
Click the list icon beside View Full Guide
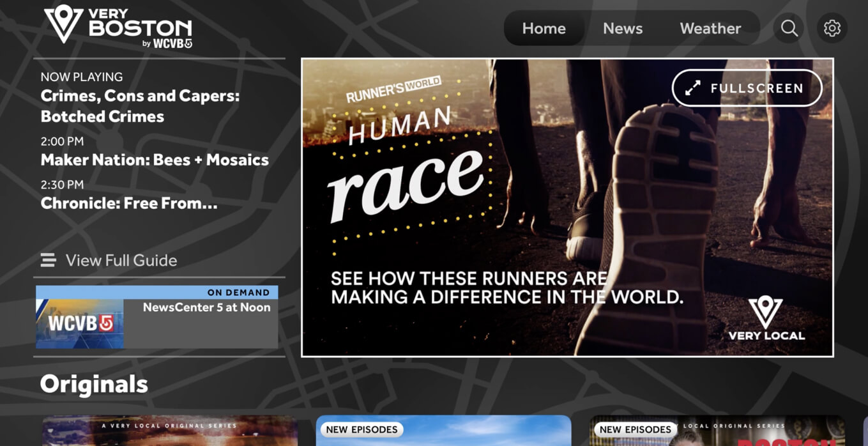pyautogui.click(x=48, y=260)
